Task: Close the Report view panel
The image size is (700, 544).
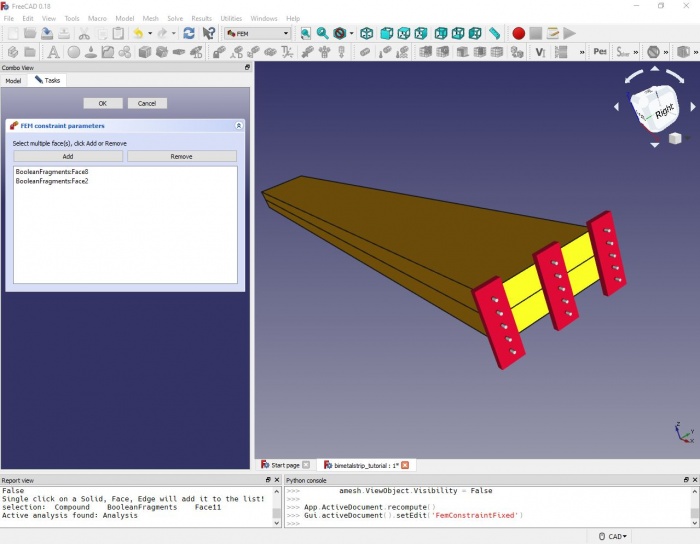Action: click(277, 480)
